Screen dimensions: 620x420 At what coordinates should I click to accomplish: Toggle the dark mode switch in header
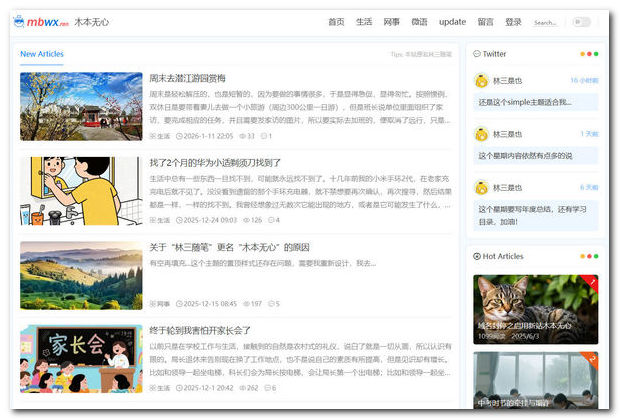click(581, 22)
